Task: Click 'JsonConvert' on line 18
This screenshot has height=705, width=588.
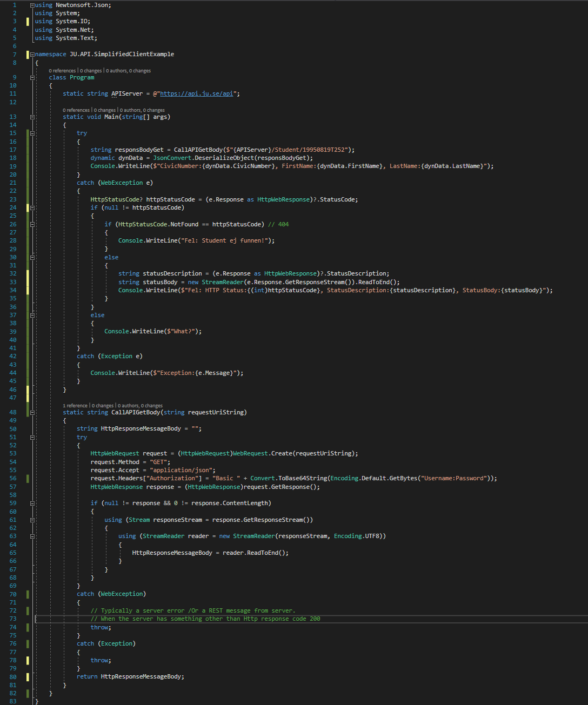Action: tap(172, 158)
